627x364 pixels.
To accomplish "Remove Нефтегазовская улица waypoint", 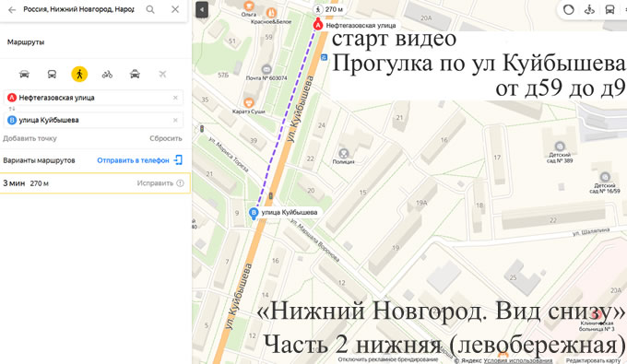I will [175, 98].
